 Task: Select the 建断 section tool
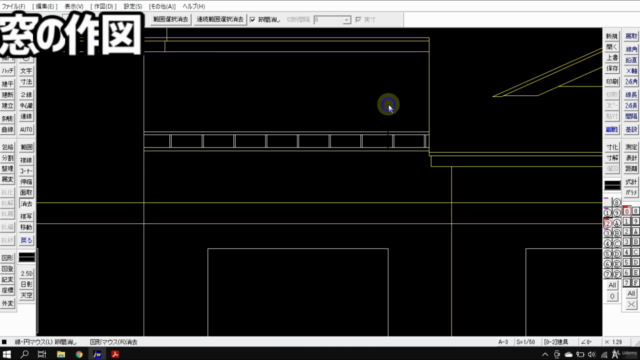pos(7,95)
